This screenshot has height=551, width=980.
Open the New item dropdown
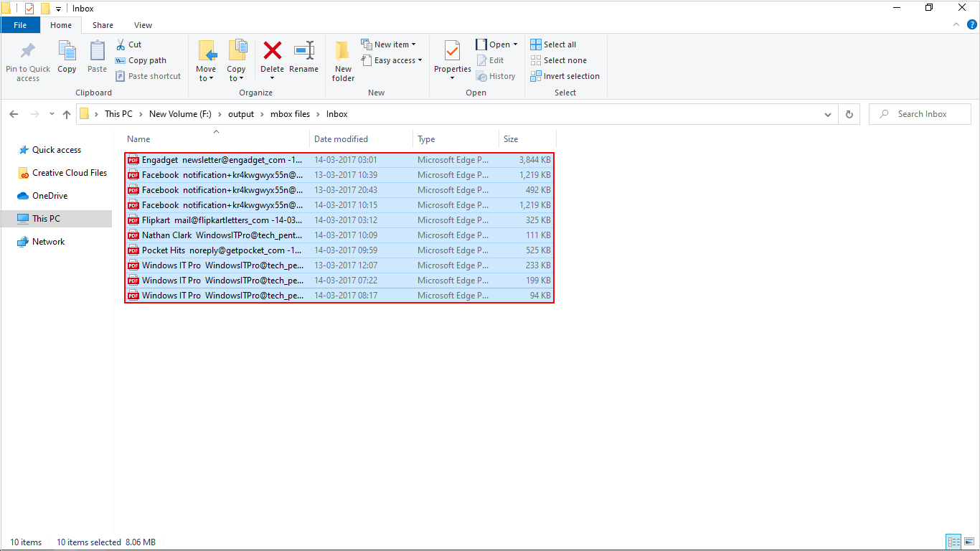click(x=388, y=44)
